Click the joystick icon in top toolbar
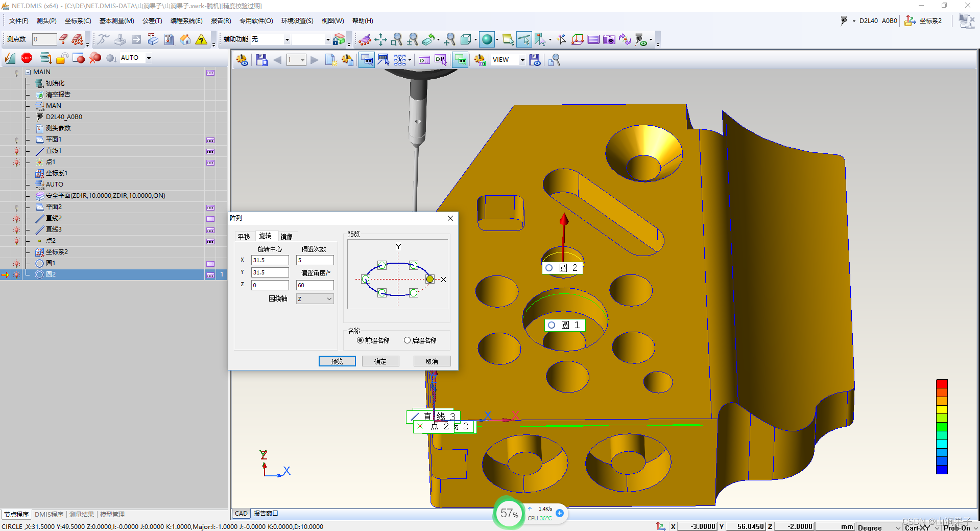The height and width of the screenshot is (531, 980). click(x=120, y=39)
